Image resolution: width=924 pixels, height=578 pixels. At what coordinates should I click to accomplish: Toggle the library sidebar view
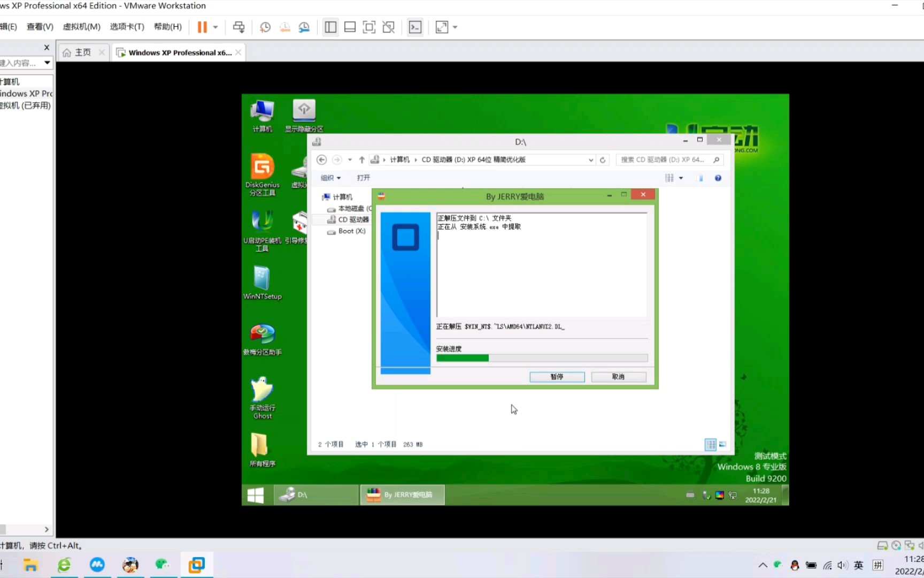pos(330,27)
